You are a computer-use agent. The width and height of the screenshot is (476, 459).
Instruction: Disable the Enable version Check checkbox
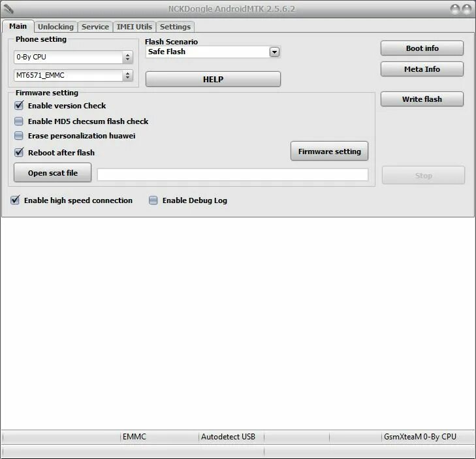pos(19,105)
